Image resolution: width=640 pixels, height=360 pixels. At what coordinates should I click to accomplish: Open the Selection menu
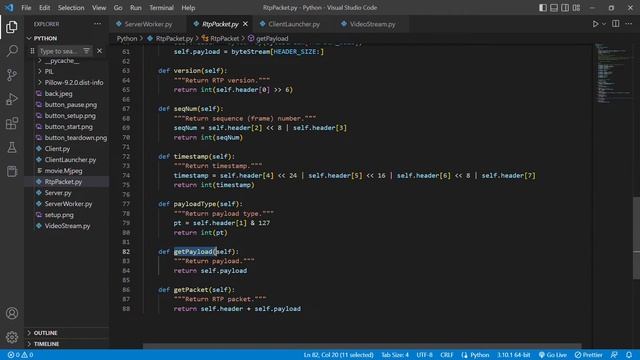(x=71, y=8)
